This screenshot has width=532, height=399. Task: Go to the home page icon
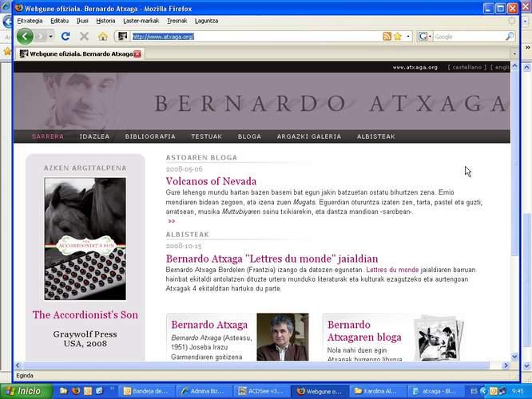pyautogui.click(x=103, y=36)
